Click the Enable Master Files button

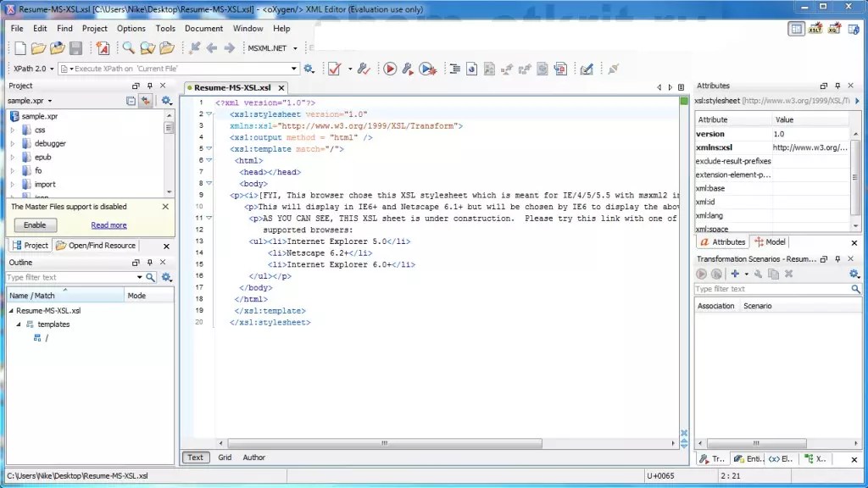[34, 225]
